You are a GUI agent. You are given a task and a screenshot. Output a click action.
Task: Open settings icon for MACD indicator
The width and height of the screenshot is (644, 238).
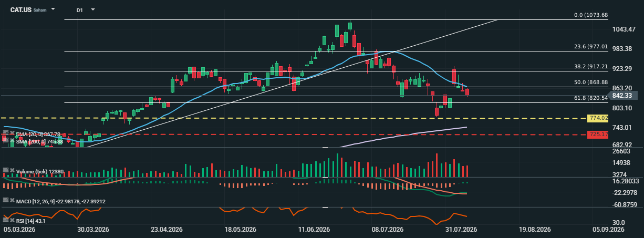(x=6, y=201)
